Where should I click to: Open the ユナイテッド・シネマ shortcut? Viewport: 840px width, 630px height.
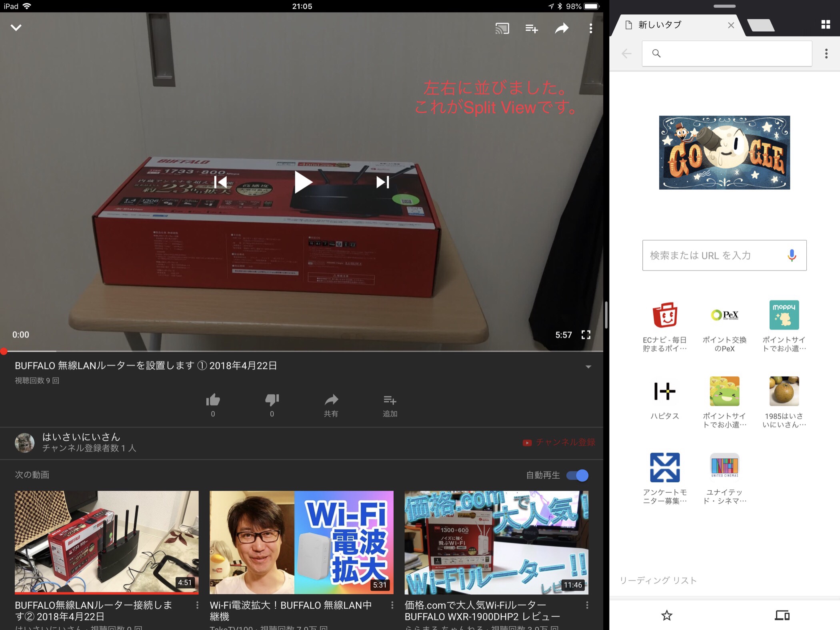click(724, 479)
